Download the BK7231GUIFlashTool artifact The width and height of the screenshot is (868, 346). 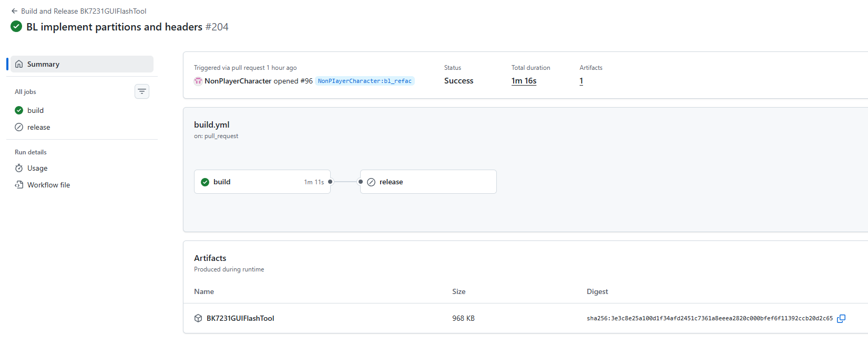click(x=240, y=318)
